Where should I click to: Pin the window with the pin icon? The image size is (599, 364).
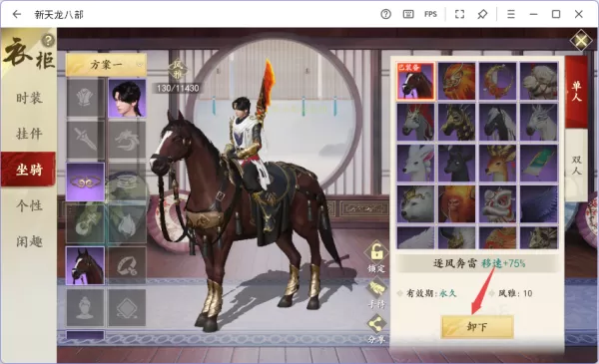[482, 15]
